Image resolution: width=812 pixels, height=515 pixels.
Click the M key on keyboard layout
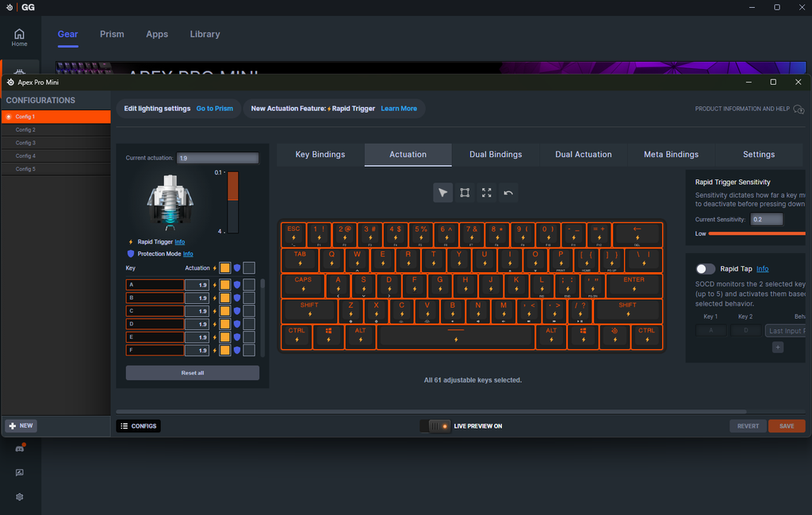point(504,311)
